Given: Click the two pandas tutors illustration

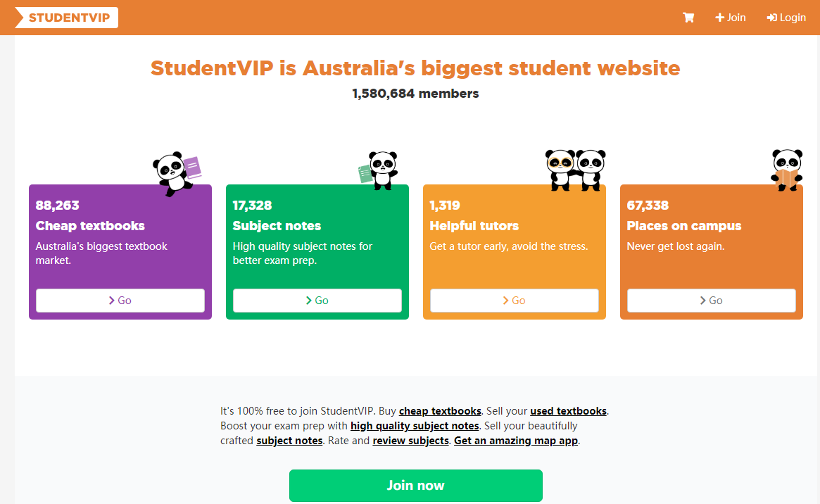Looking at the screenshot, I should coord(575,169).
